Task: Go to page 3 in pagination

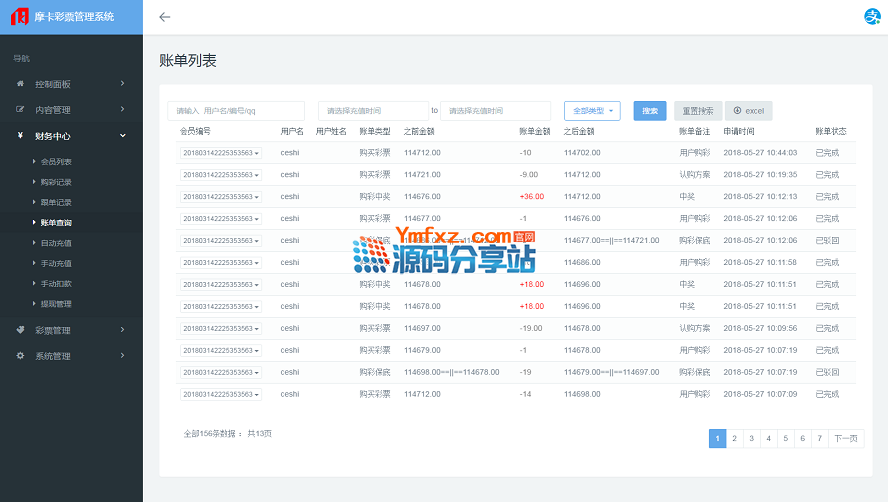Action: coord(751,438)
